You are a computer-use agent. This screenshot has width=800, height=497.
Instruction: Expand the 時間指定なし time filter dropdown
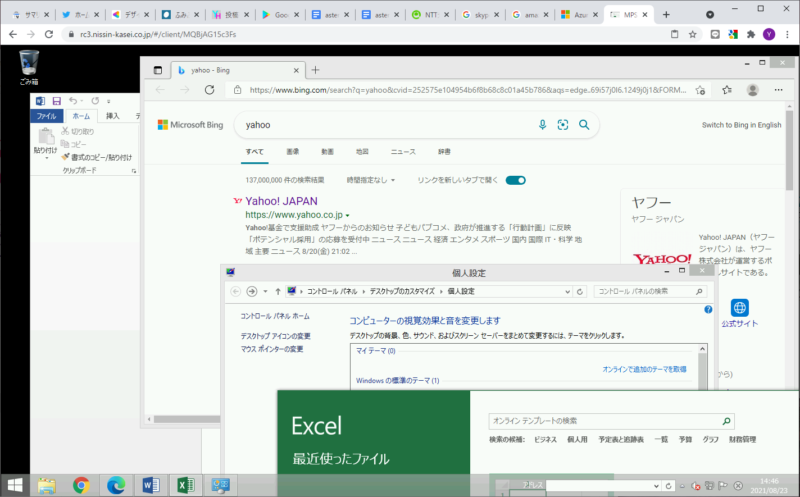pyautogui.click(x=370, y=180)
